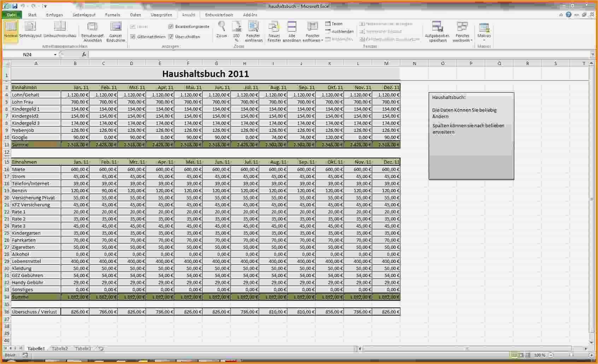
Task: Select column N header
Action: click(x=414, y=64)
